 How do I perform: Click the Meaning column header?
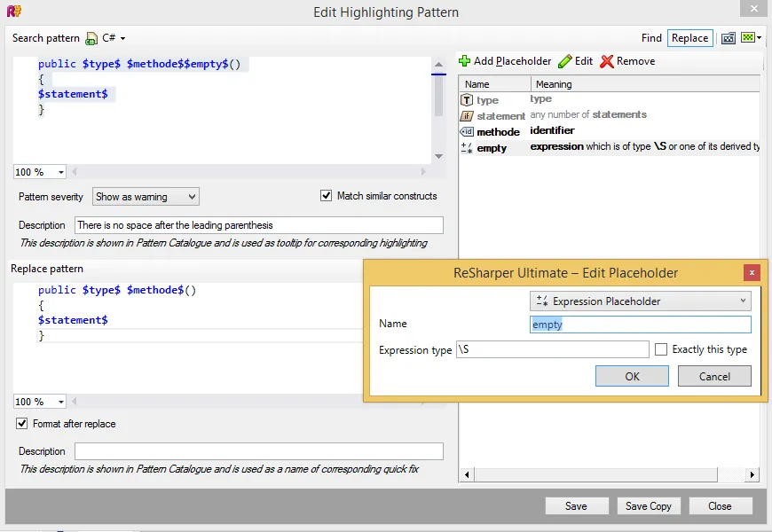click(x=645, y=84)
